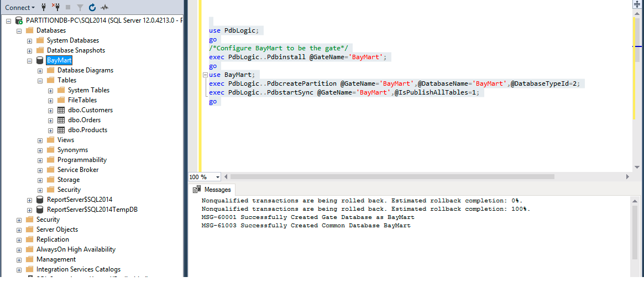Expand the dbo.Orders table node
The image size is (644, 308).
50,121
